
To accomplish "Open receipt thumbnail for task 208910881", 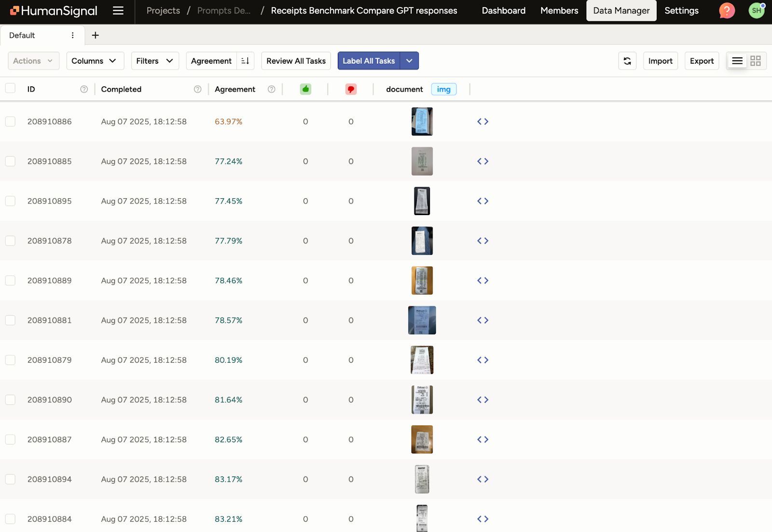I will (422, 320).
